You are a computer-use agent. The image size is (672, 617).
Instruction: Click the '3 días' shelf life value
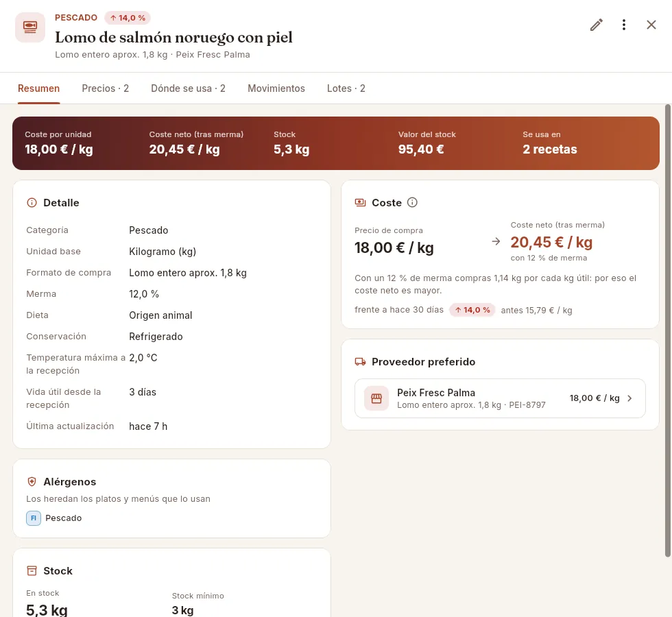click(143, 392)
